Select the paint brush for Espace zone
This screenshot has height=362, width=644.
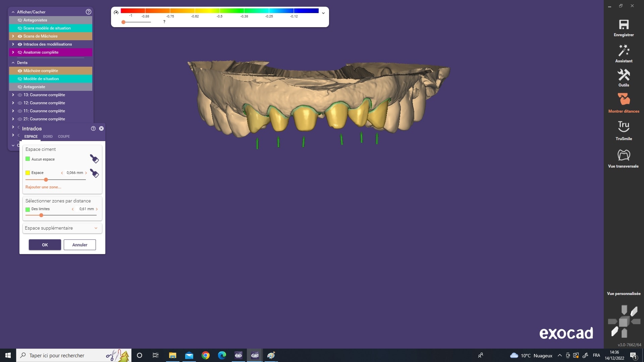pos(94,174)
